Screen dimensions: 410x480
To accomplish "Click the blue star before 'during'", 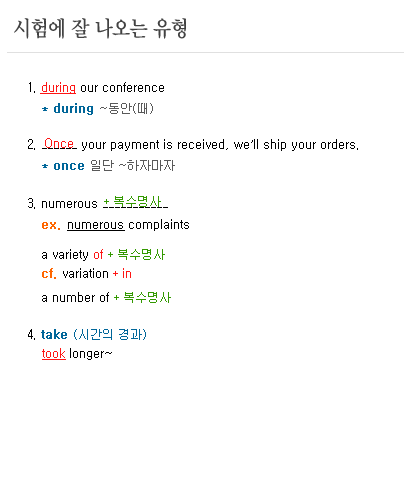I will (x=45, y=109).
